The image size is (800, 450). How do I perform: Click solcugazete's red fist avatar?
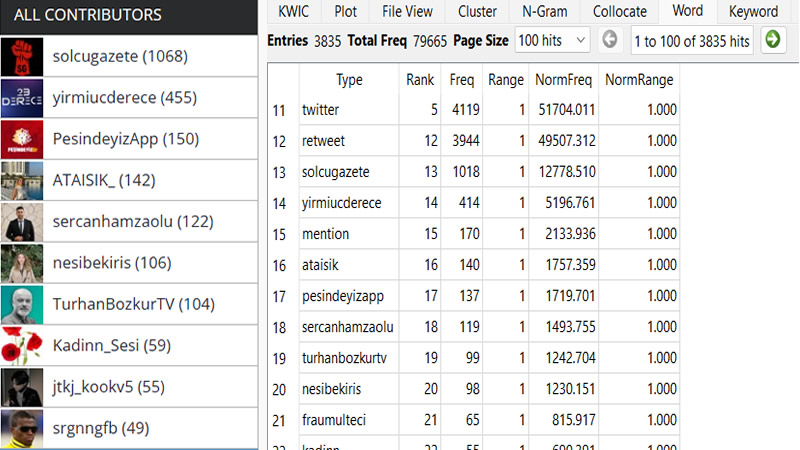click(21, 57)
